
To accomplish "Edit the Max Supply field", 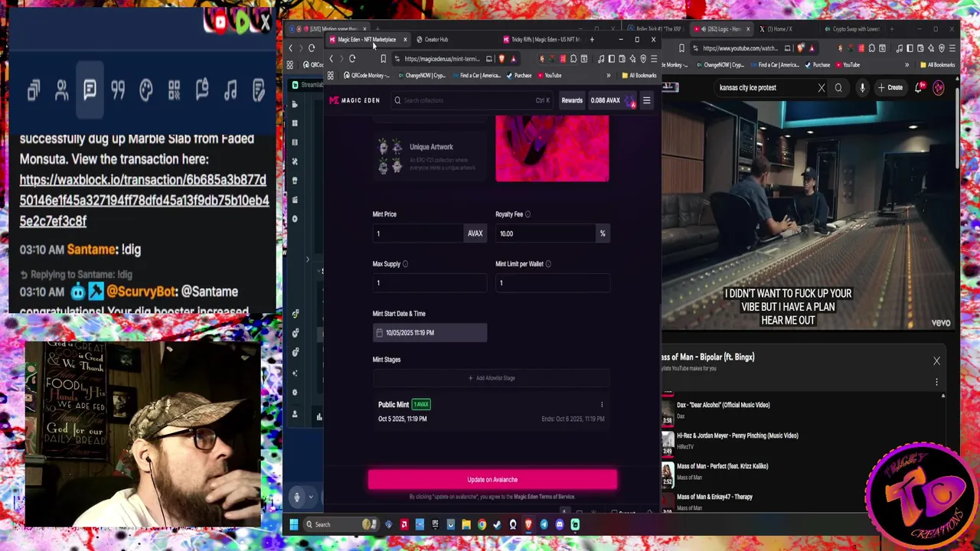I will 430,283.
